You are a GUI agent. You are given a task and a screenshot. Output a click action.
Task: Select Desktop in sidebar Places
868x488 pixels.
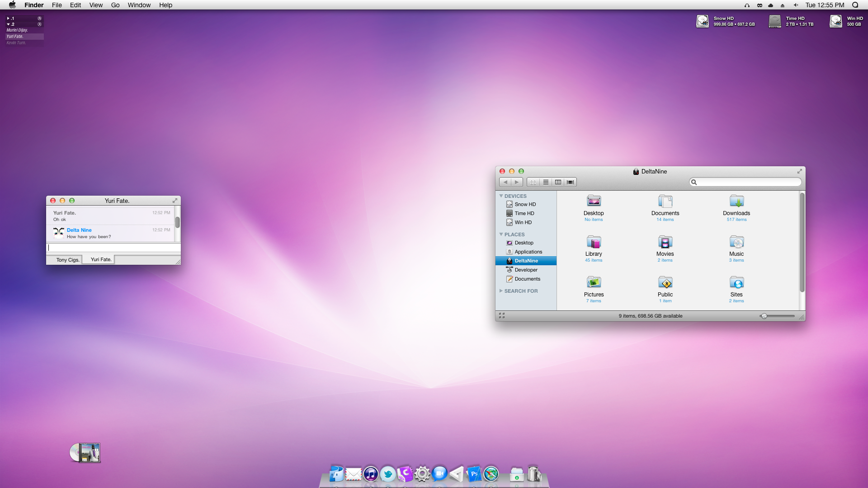point(526,243)
